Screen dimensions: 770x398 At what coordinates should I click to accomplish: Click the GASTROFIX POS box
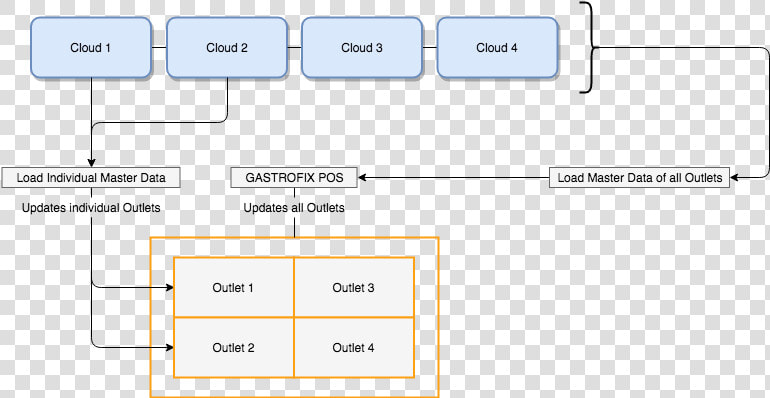[x=294, y=178]
